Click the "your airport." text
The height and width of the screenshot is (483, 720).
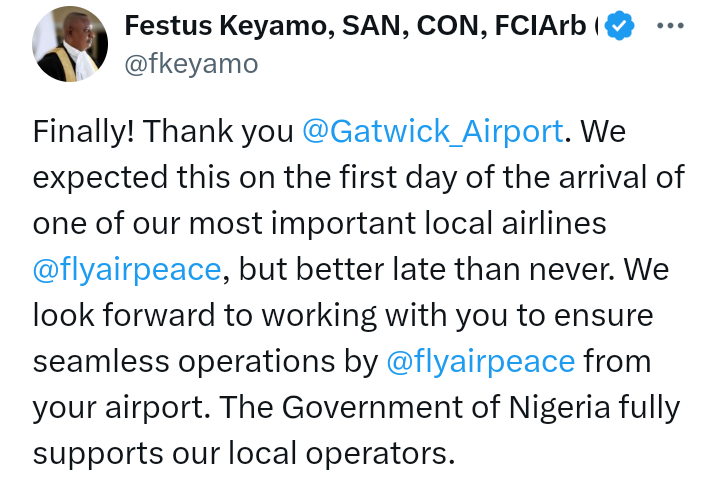click(122, 408)
